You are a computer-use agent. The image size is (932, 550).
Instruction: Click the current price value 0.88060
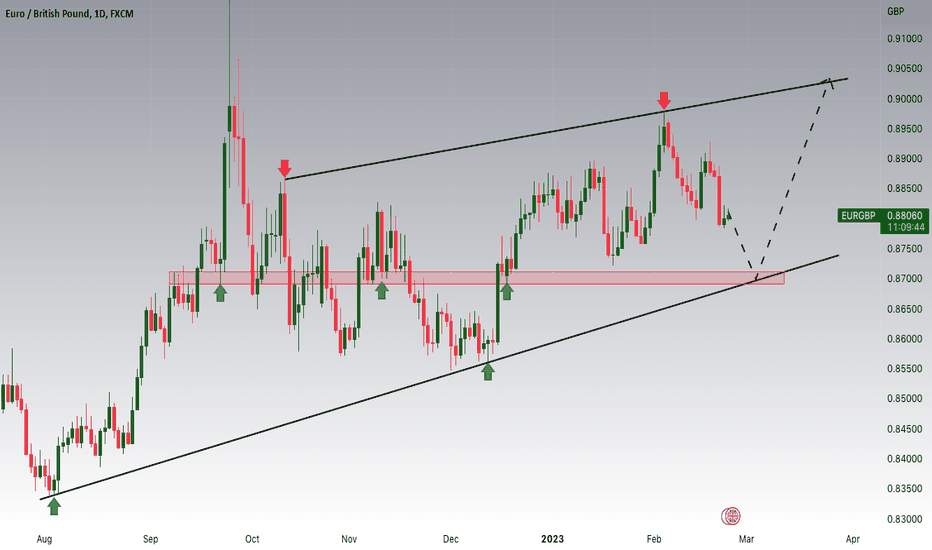905,215
